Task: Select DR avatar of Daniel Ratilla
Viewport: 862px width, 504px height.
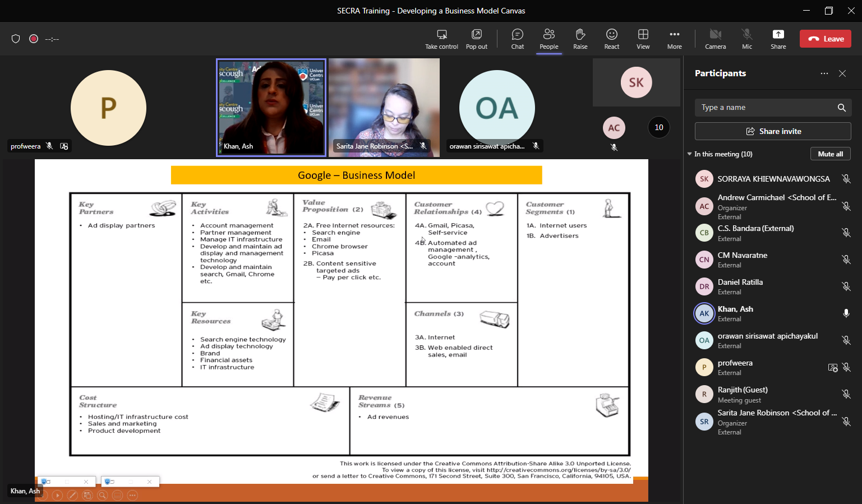Action: (704, 286)
